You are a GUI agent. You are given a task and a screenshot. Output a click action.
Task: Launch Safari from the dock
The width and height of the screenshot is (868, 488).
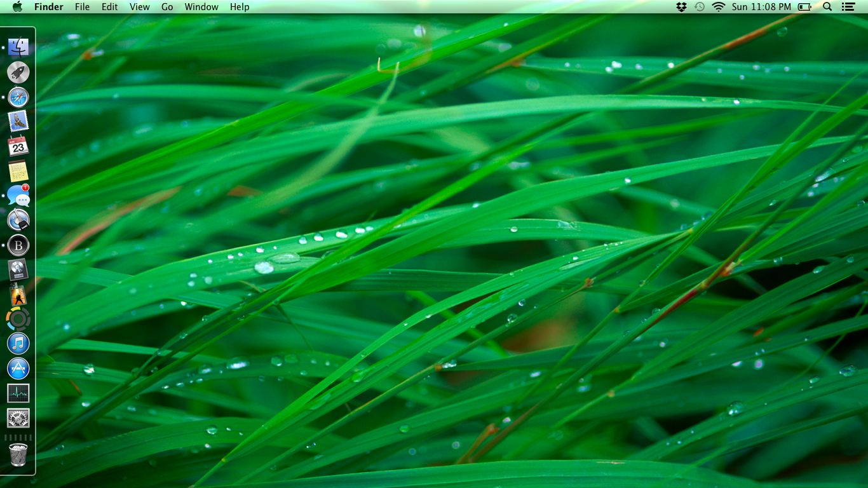tap(18, 97)
